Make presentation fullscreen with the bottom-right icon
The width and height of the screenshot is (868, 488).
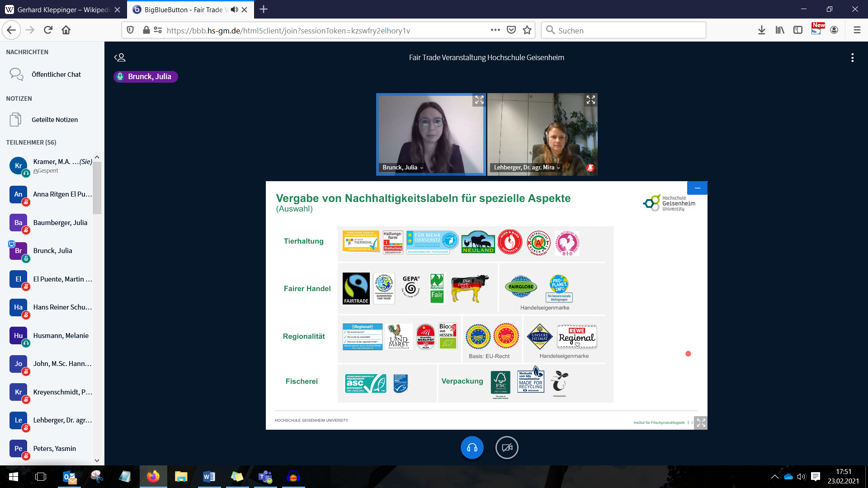[701, 423]
